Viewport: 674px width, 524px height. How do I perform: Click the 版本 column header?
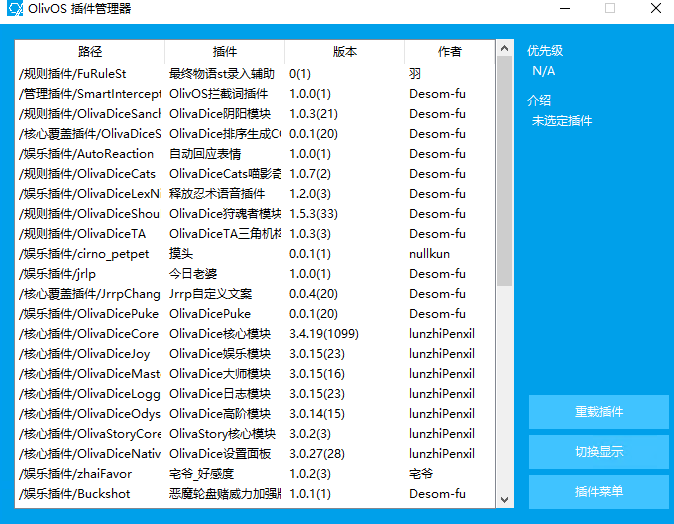point(345,52)
